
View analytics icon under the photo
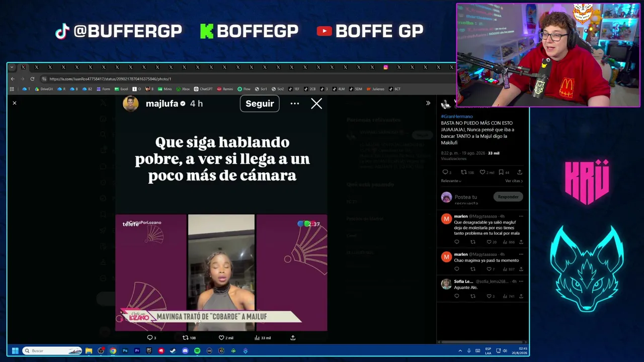tap(257, 338)
